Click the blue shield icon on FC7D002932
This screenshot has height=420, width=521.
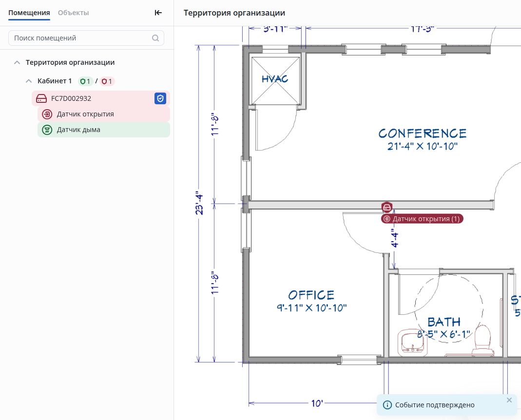[x=160, y=98]
